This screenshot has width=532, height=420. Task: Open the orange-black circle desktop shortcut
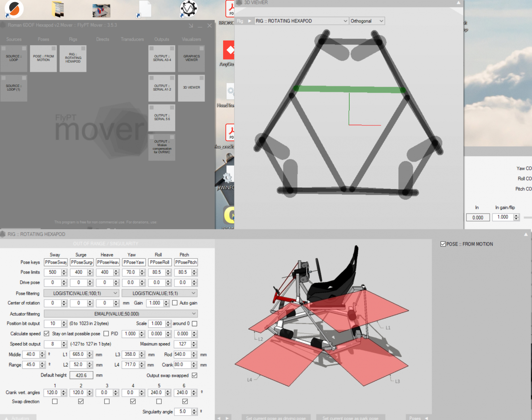(x=14, y=9)
